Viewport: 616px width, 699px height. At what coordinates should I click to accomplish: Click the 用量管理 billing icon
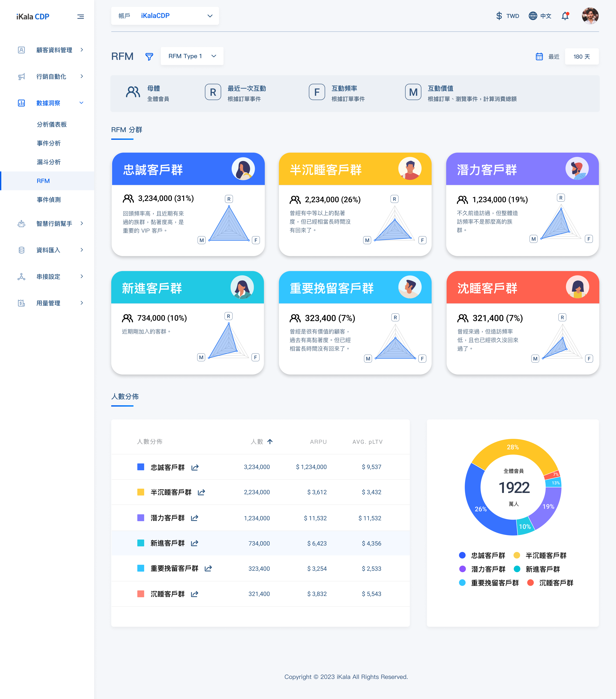21,303
